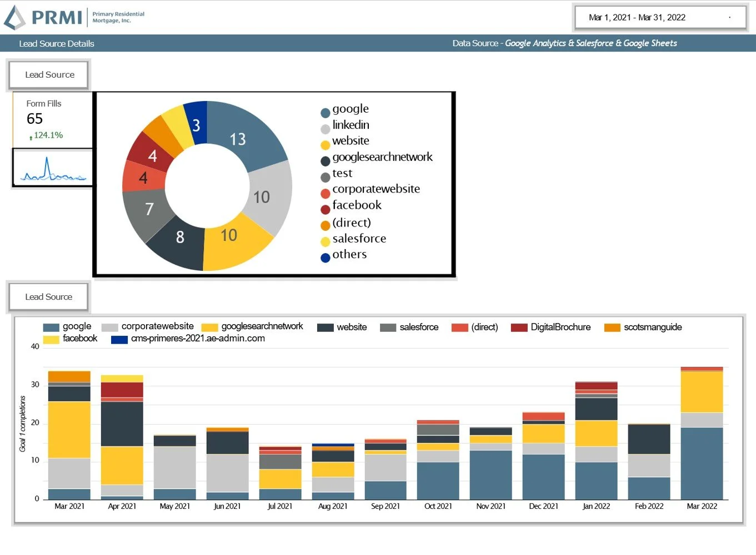Click the blue google segment of Mar 2022 bar
This screenshot has width=756, height=555.
click(x=702, y=463)
